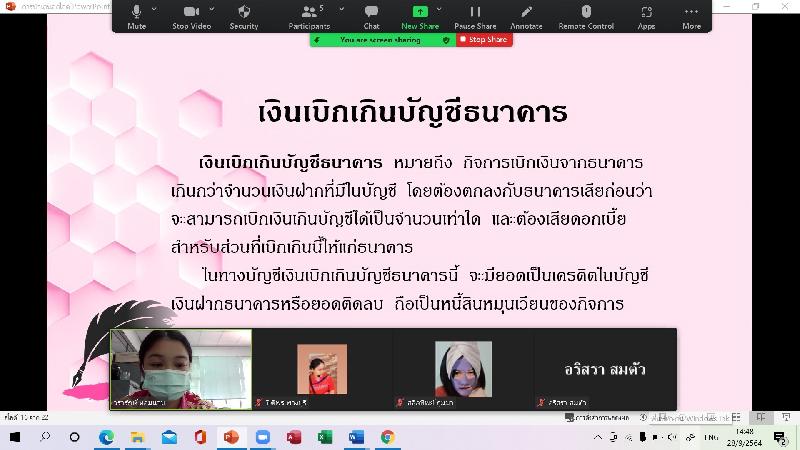Open the Annotate tools

pos(526,15)
